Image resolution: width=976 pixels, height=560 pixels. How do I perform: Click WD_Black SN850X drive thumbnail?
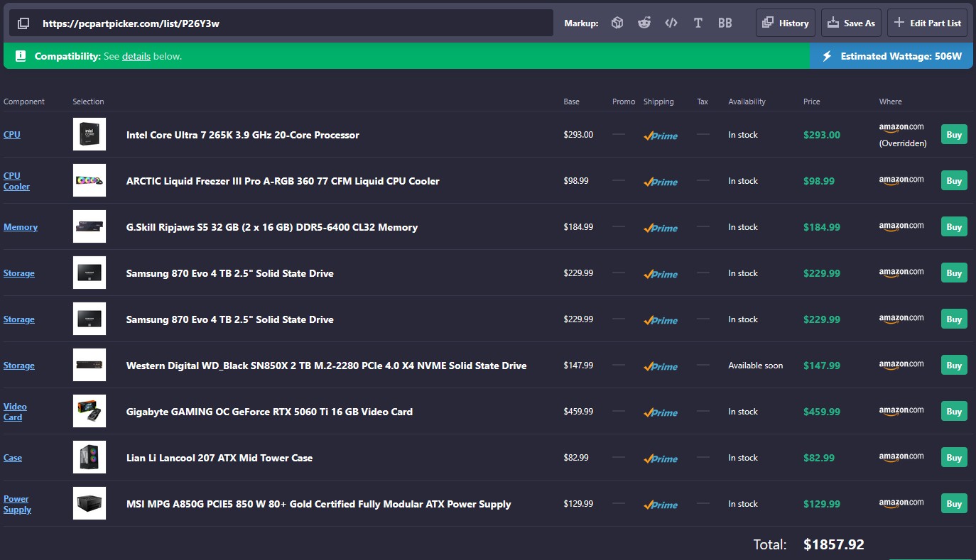(90, 365)
